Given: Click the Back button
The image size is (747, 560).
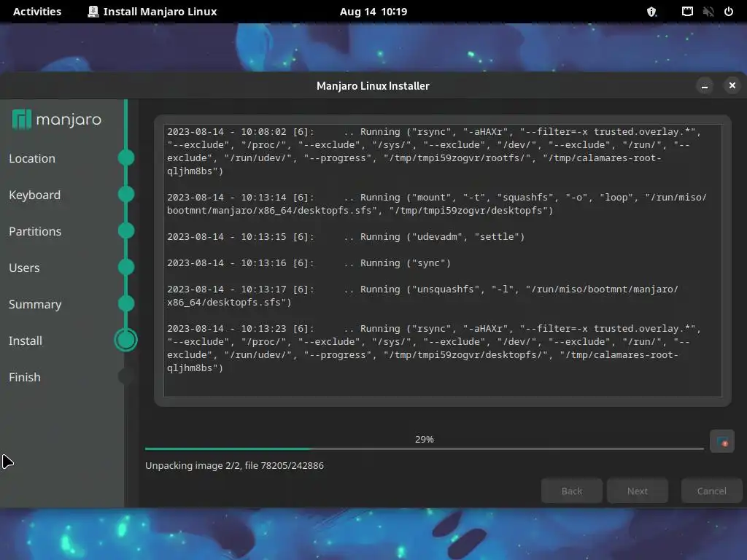Looking at the screenshot, I should coord(572,491).
